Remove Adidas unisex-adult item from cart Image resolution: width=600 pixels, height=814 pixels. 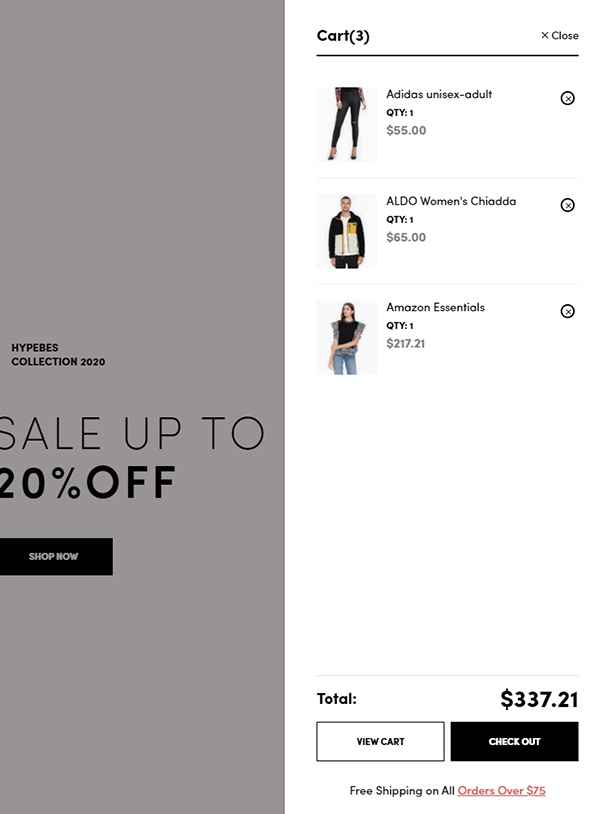click(x=567, y=98)
